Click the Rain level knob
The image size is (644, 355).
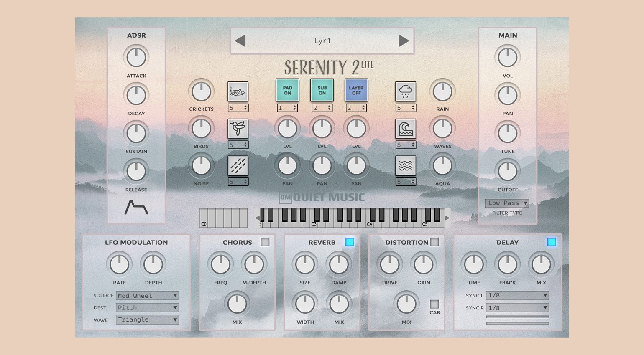pos(442,91)
